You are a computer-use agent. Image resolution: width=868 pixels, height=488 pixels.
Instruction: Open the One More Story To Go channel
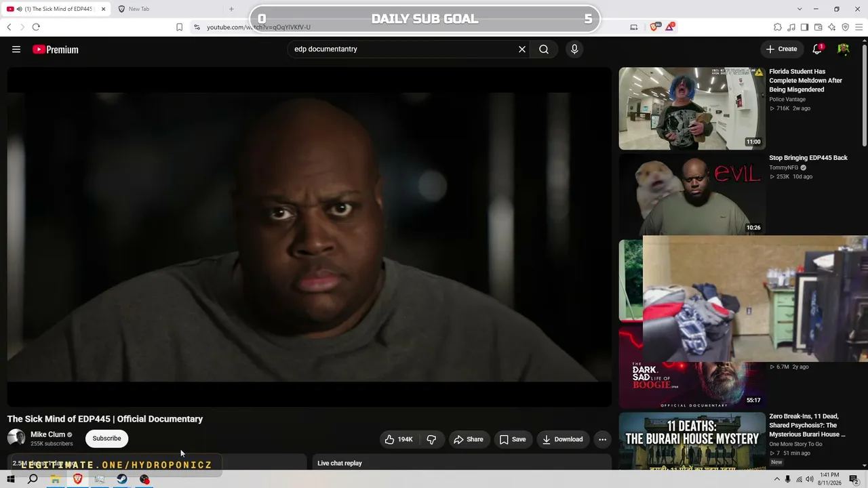pos(795,444)
